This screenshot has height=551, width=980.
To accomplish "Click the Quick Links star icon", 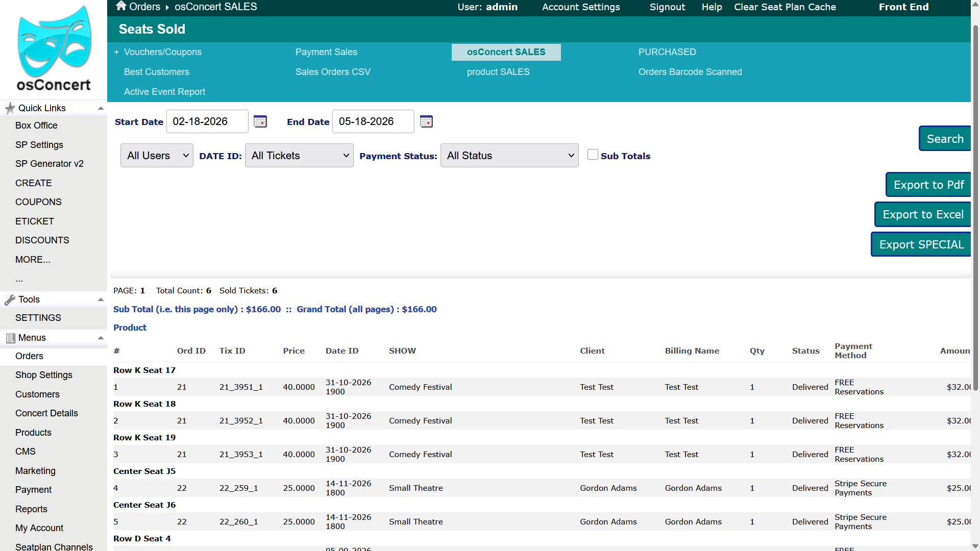I will (10, 108).
